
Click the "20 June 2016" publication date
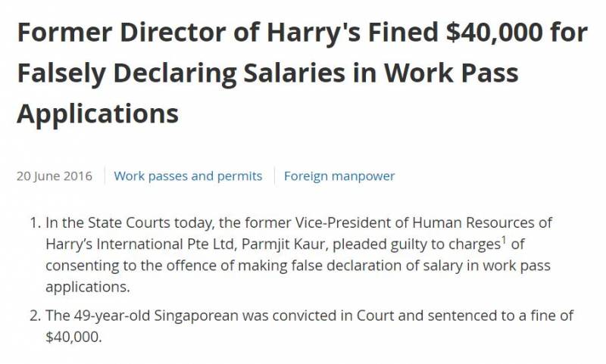(x=54, y=176)
